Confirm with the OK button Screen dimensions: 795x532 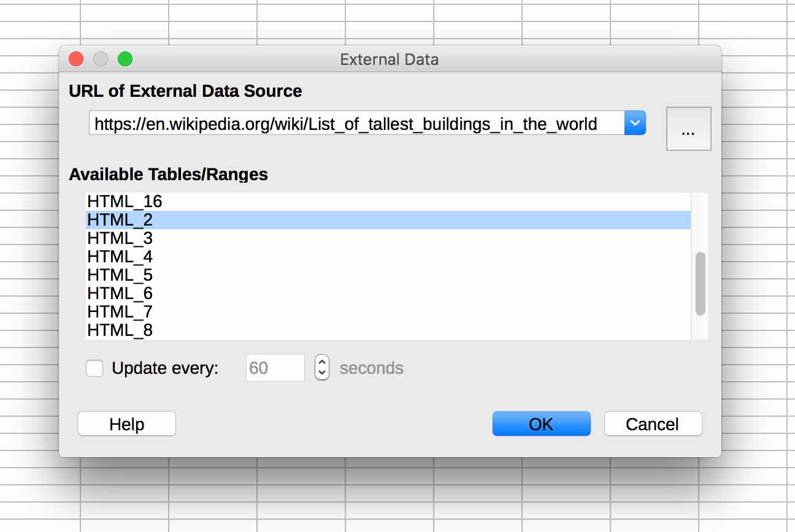[x=542, y=424]
